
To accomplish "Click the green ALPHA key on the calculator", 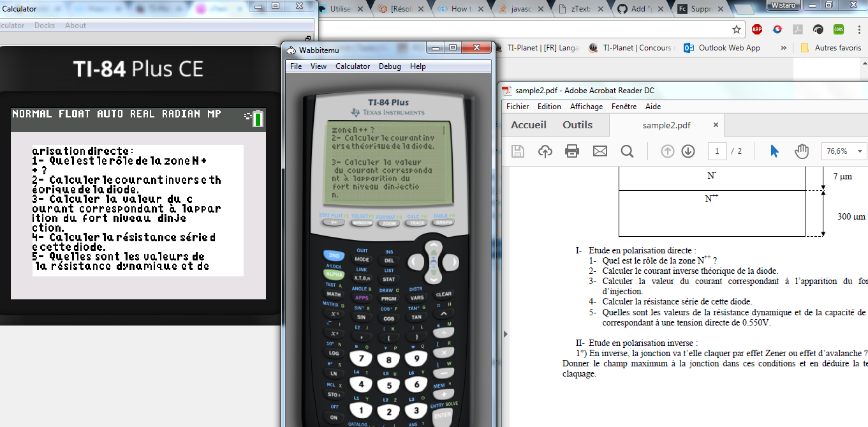I will click(334, 274).
